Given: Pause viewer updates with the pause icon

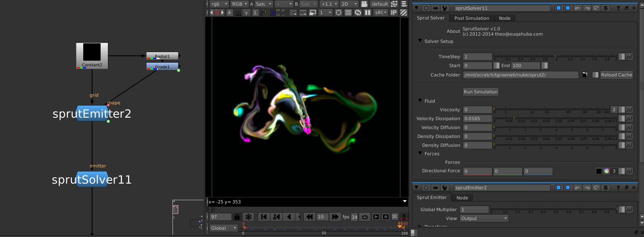Looking at the screenshot, I should click(x=367, y=13).
